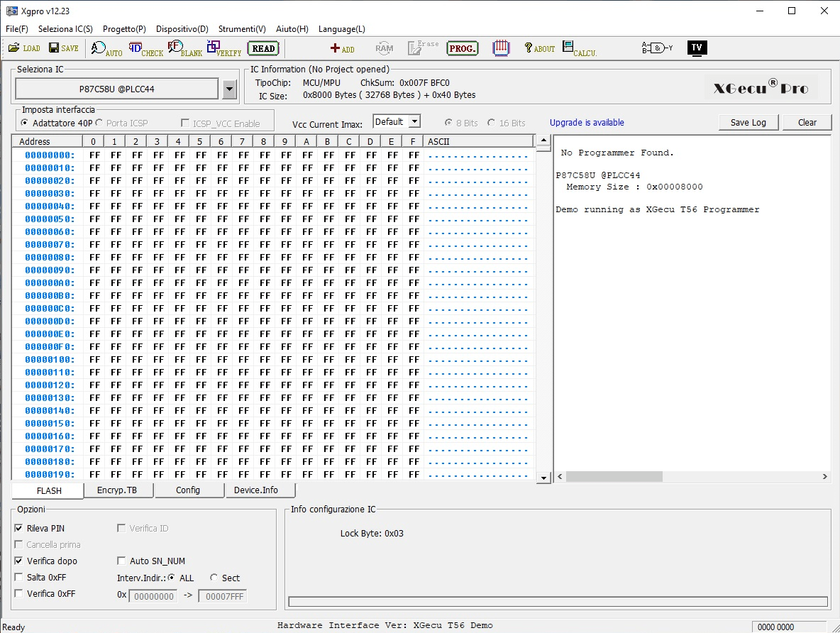Screen dimensions: 840x633
Task: Click the LOAD file toolbar icon
Action: coord(24,48)
